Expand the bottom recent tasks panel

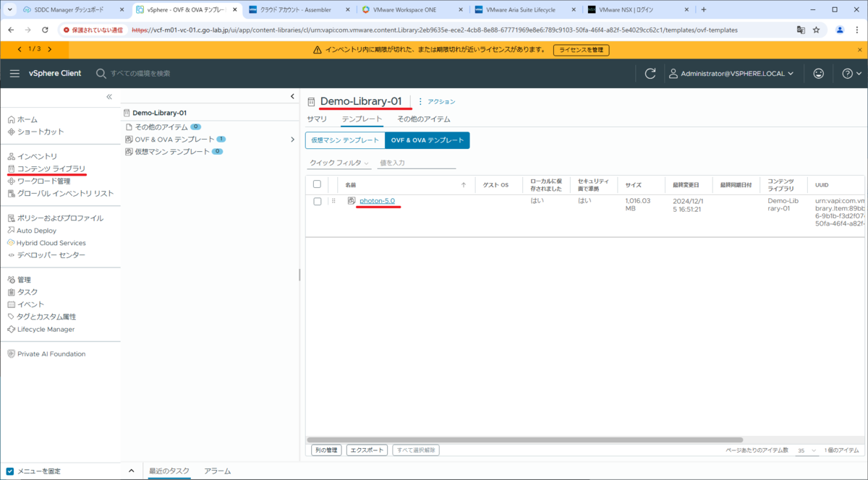132,471
